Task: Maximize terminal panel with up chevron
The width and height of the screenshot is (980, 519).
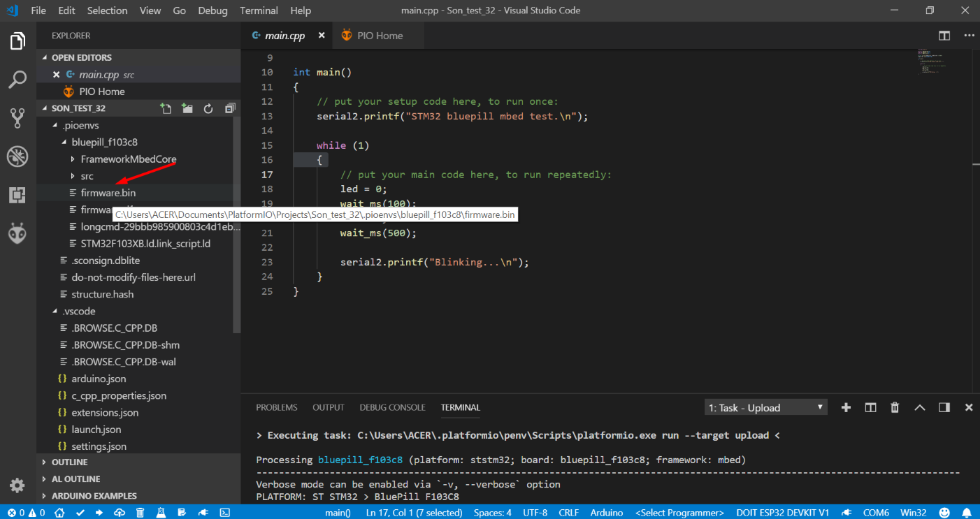Action: click(920, 407)
